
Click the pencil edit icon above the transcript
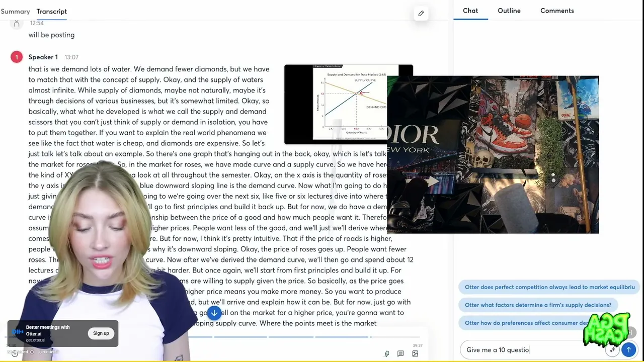[421, 14]
